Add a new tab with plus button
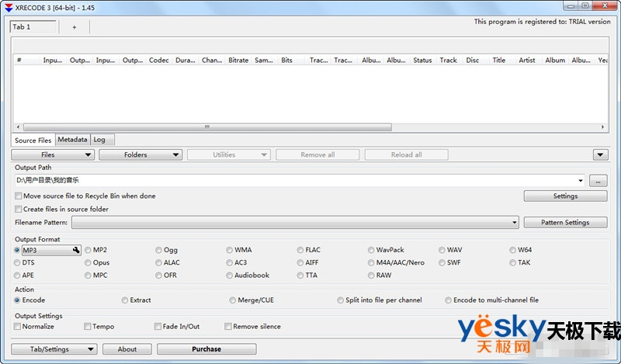 (x=75, y=27)
